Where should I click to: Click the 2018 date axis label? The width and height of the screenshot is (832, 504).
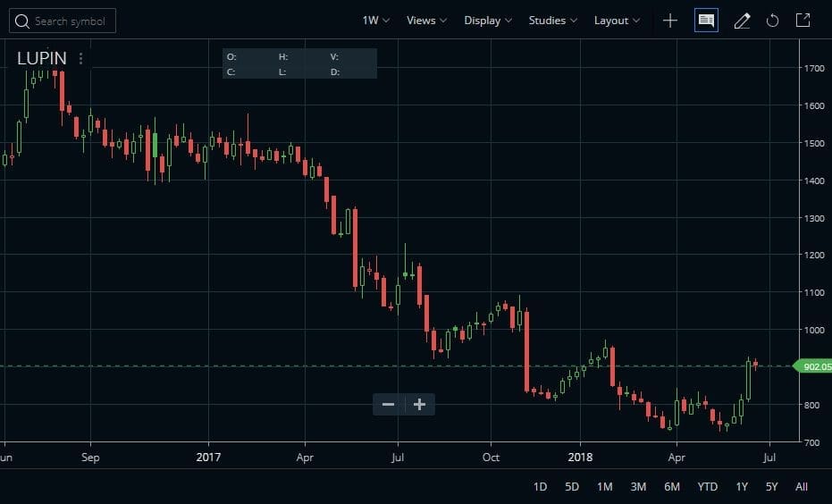(581, 458)
